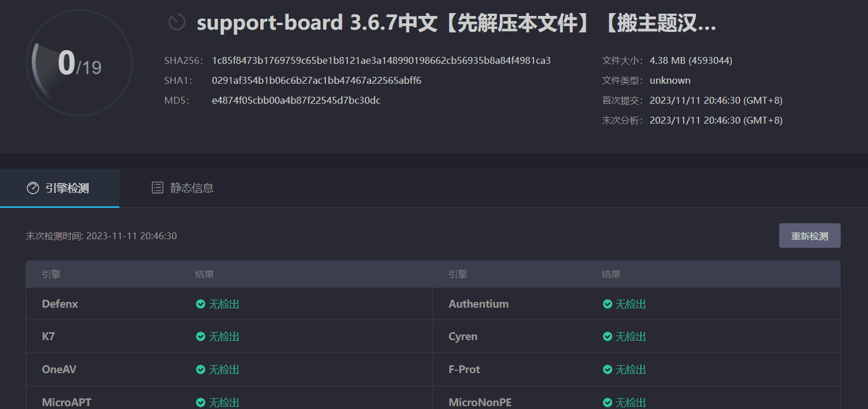Click the 文件类型 label
This screenshot has height=409, width=868.
623,80
